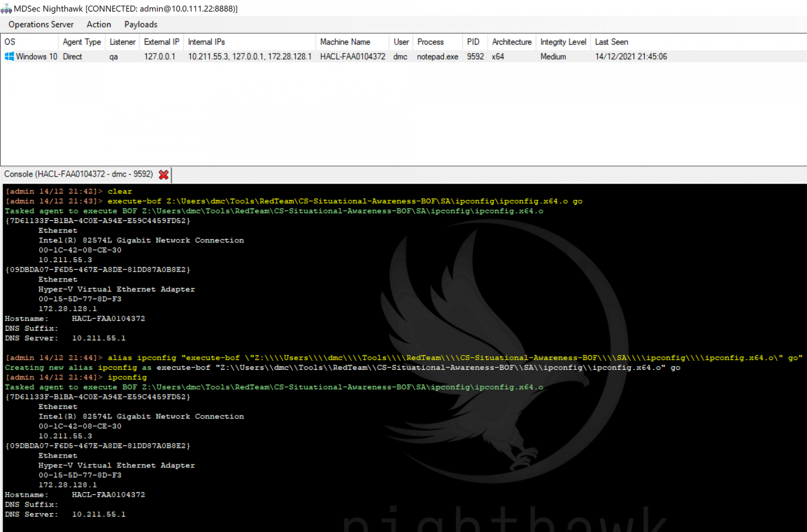Select the HACL-FAA0104372 agent row
The height and width of the screenshot is (532, 807).
pyautogui.click(x=352, y=56)
